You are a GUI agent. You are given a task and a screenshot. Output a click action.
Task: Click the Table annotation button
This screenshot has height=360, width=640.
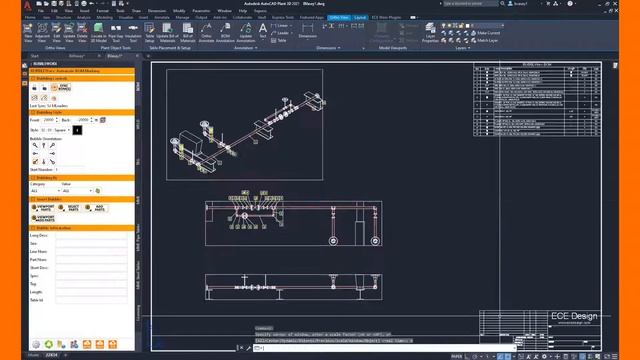click(278, 40)
